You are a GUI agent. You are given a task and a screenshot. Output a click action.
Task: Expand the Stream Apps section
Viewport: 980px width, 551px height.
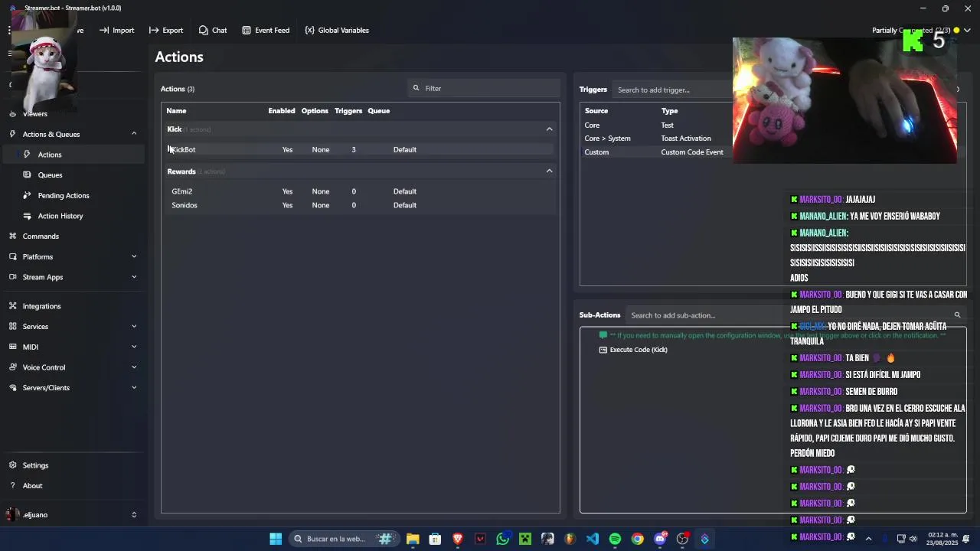click(x=134, y=277)
